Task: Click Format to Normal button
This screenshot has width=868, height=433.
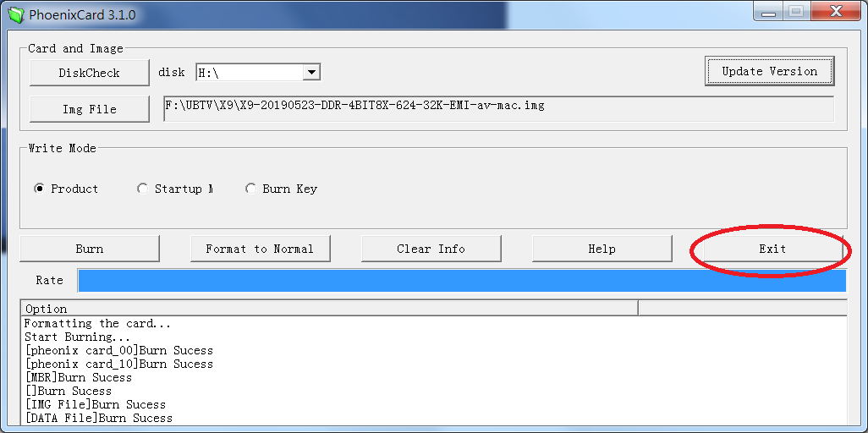Action: (261, 249)
